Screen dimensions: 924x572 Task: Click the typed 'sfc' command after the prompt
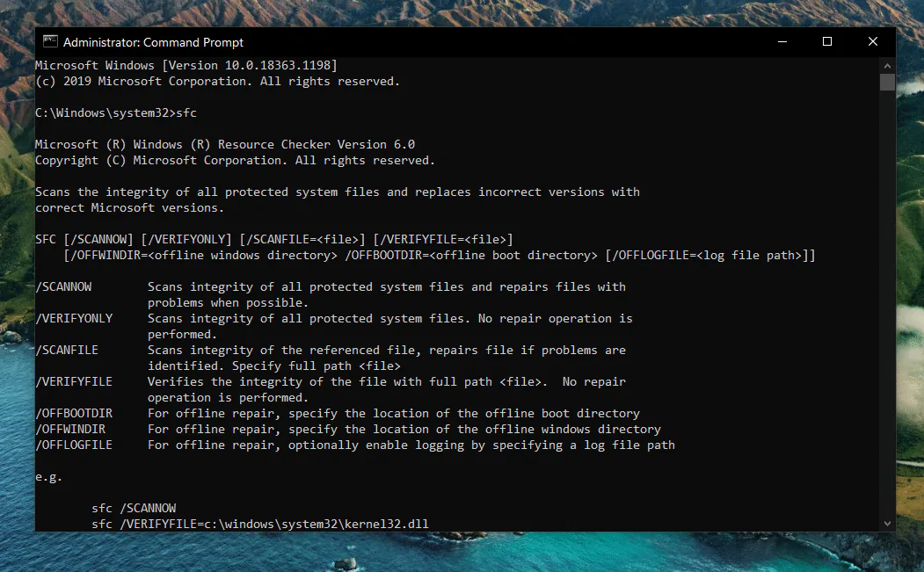tap(186, 112)
